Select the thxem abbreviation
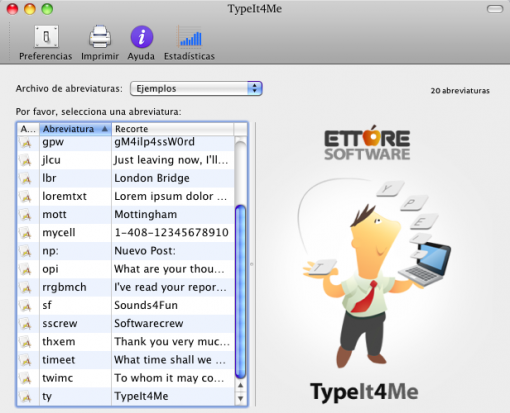Image resolution: width=510 pixels, height=413 pixels. point(59,342)
